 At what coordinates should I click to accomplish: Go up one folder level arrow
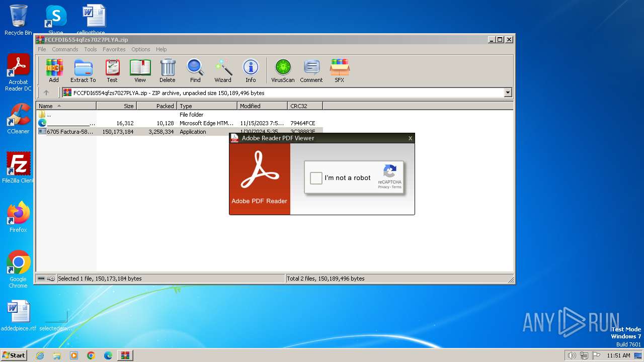click(x=46, y=93)
